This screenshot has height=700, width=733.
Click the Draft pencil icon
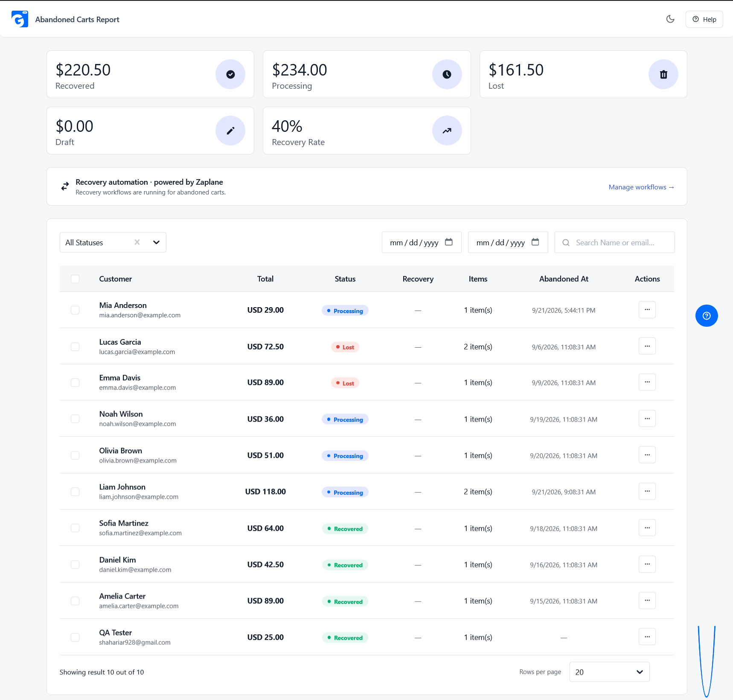click(230, 131)
